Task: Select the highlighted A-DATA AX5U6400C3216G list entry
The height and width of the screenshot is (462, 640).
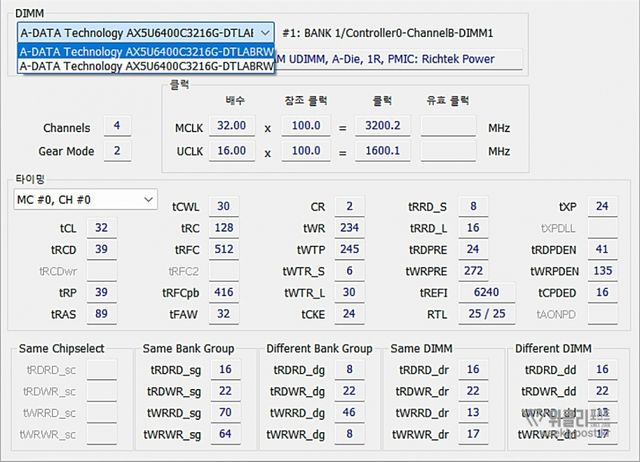Action: 145,50
